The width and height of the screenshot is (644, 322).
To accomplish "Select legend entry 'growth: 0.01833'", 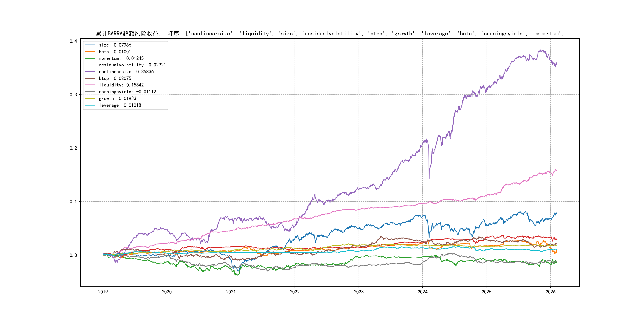I will coord(117,99).
